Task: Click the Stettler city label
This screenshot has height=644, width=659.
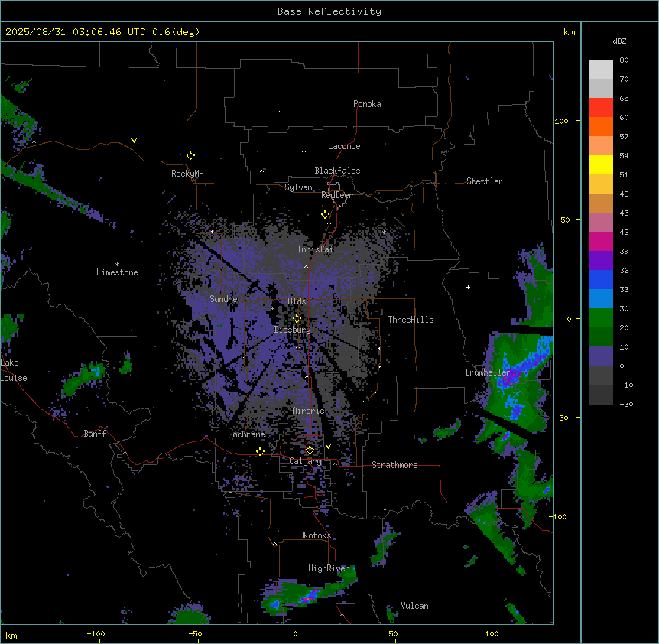Action: [485, 181]
